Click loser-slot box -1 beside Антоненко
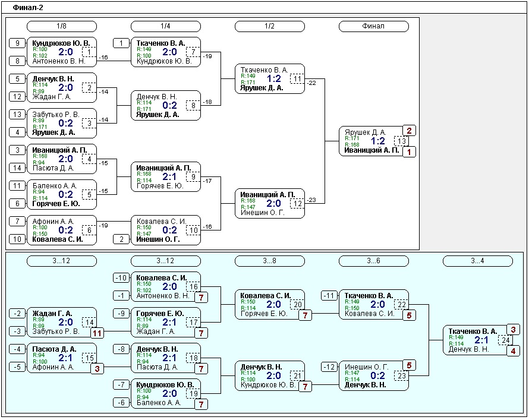The height and width of the screenshot is (420, 529). 121,296
